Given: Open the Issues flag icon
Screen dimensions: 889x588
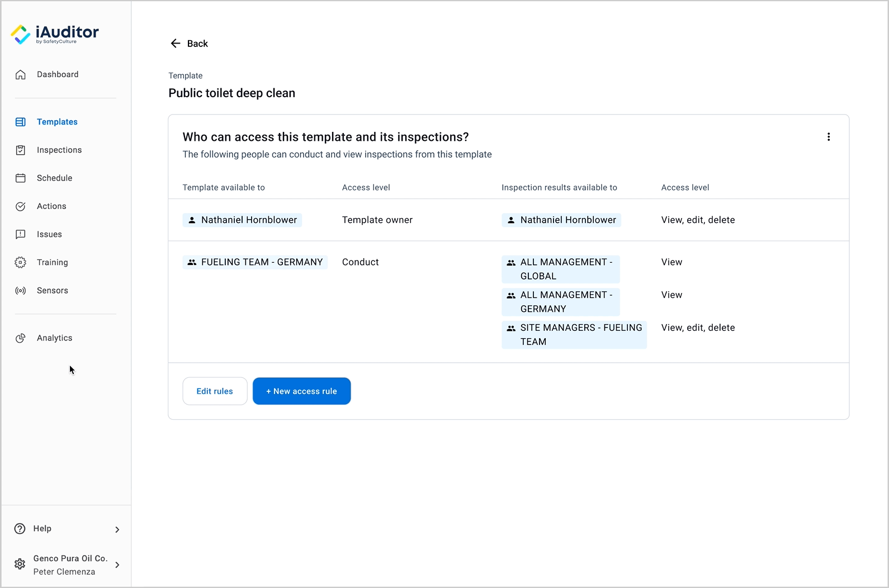Looking at the screenshot, I should (x=21, y=234).
